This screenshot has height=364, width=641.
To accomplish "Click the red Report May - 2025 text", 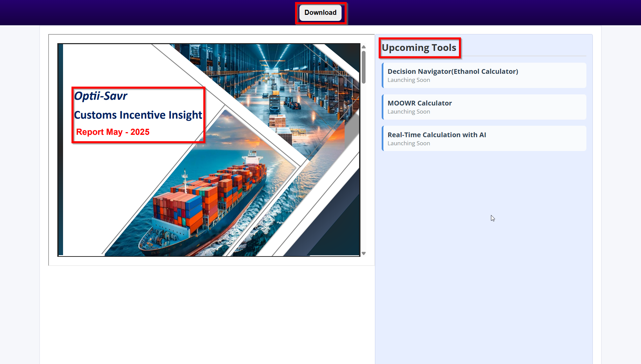I will pyautogui.click(x=113, y=132).
